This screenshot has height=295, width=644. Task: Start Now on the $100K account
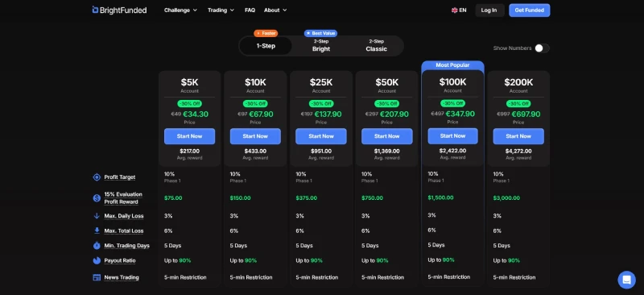452,135
